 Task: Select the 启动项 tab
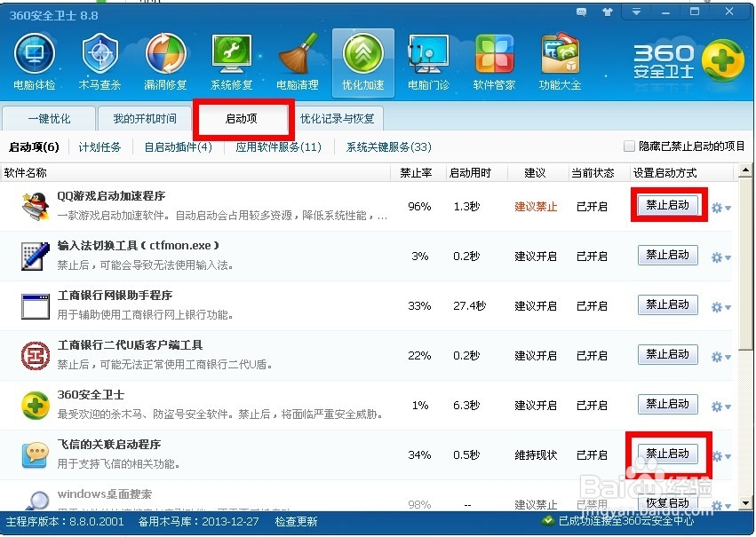coord(242,118)
